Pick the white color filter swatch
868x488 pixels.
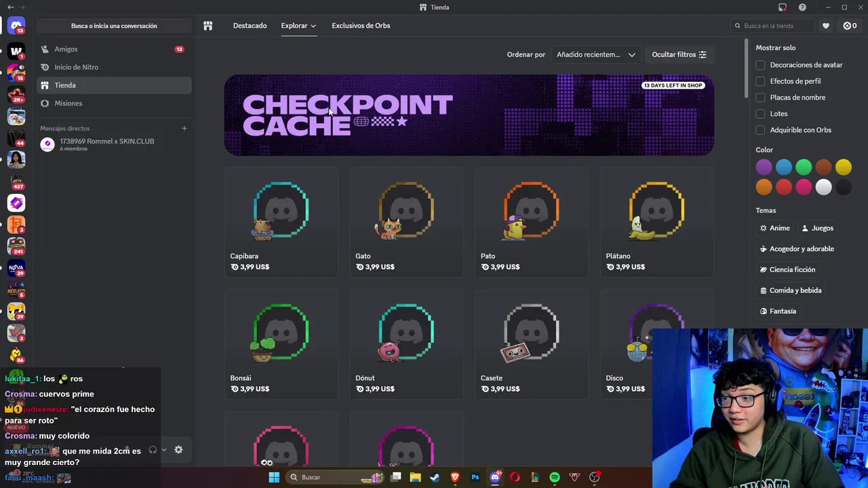823,187
